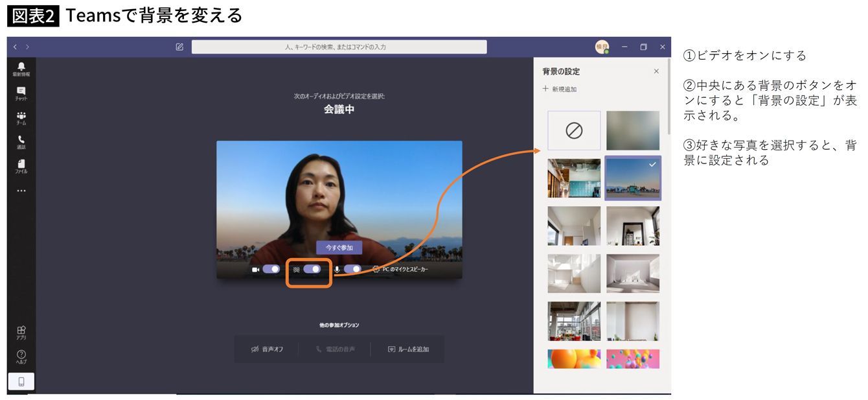Screen dimensions: 868x400
Task: Open the Help (ヘルプ) icon
Action: 21,357
